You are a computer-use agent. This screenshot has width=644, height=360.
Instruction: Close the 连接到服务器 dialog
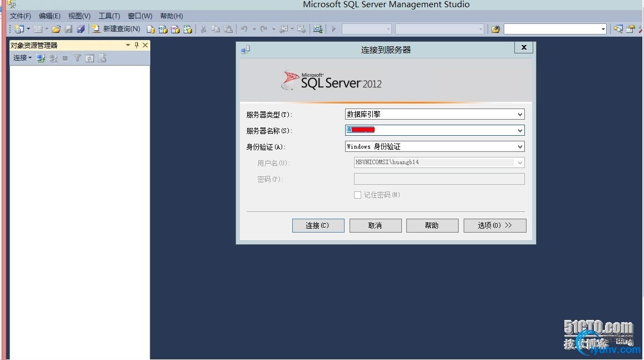tap(524, 48)
